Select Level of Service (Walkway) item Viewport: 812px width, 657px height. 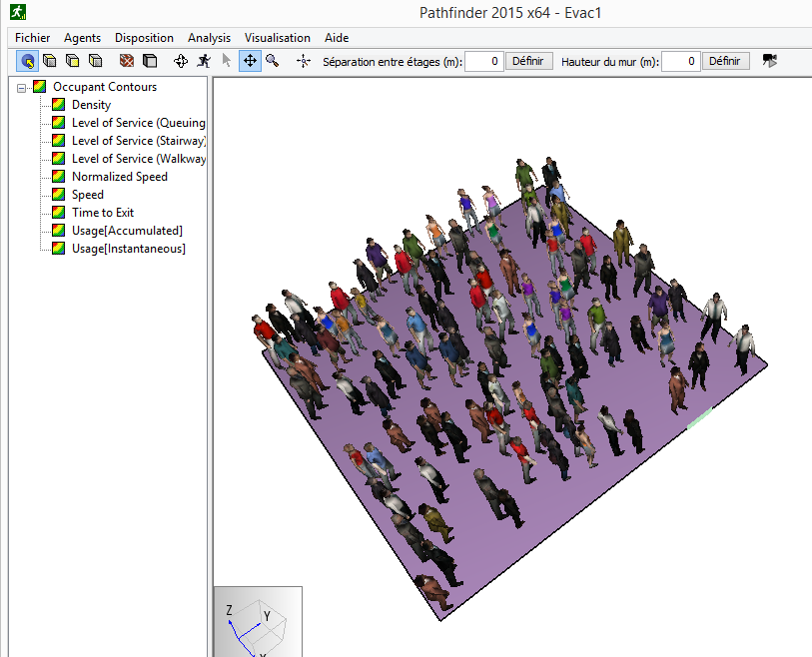click(x=138, y=159)
